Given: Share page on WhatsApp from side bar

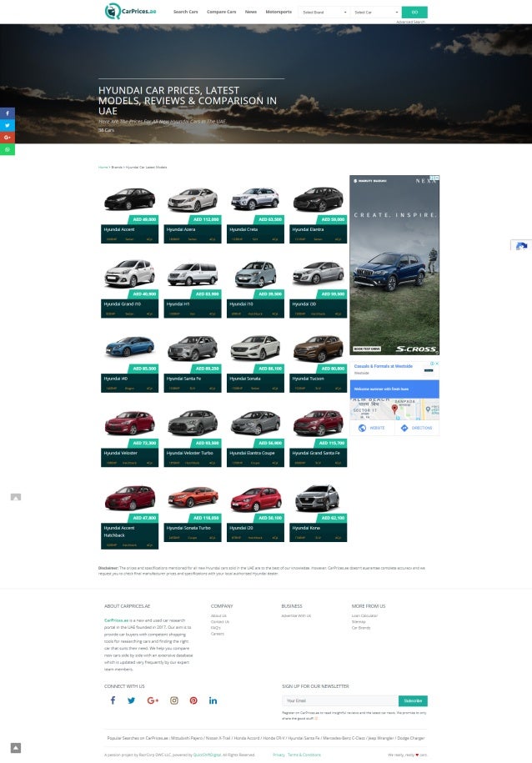Looking at the screenshot, I should pos(8,149).
